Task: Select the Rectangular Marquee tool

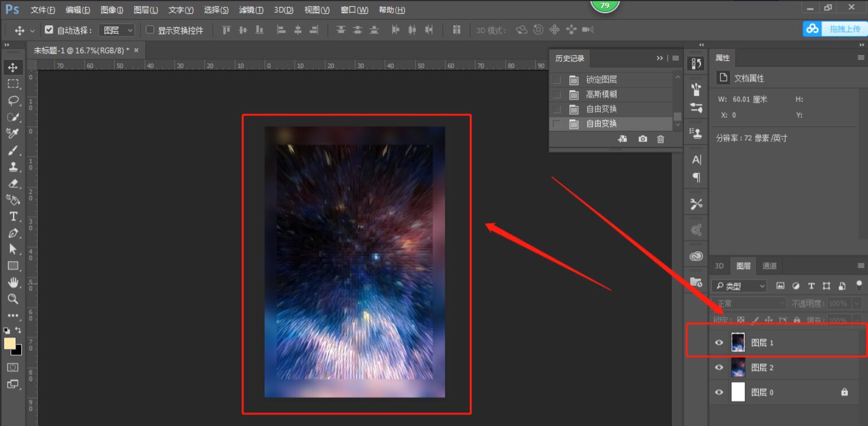Action: pyautogui.click(x=13, y=84)
